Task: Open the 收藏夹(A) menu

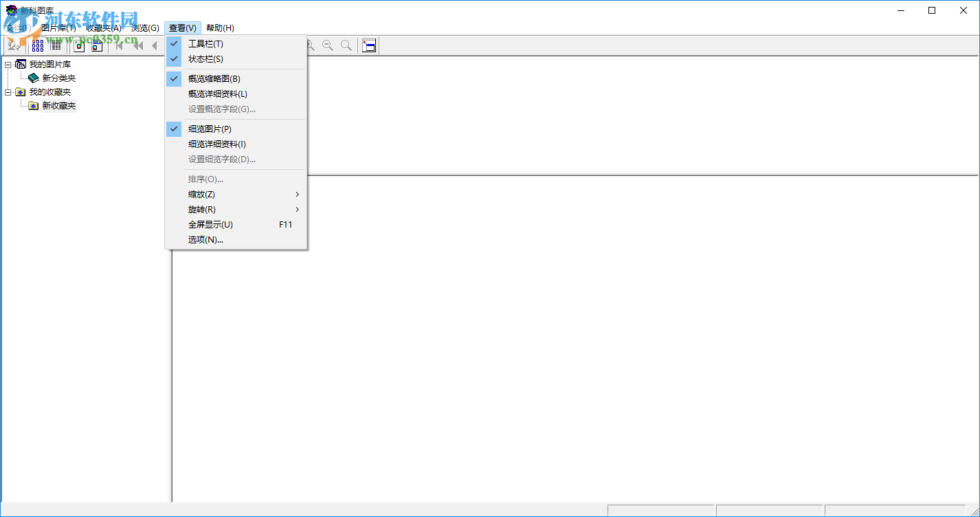Action: [x=104, y=28]
